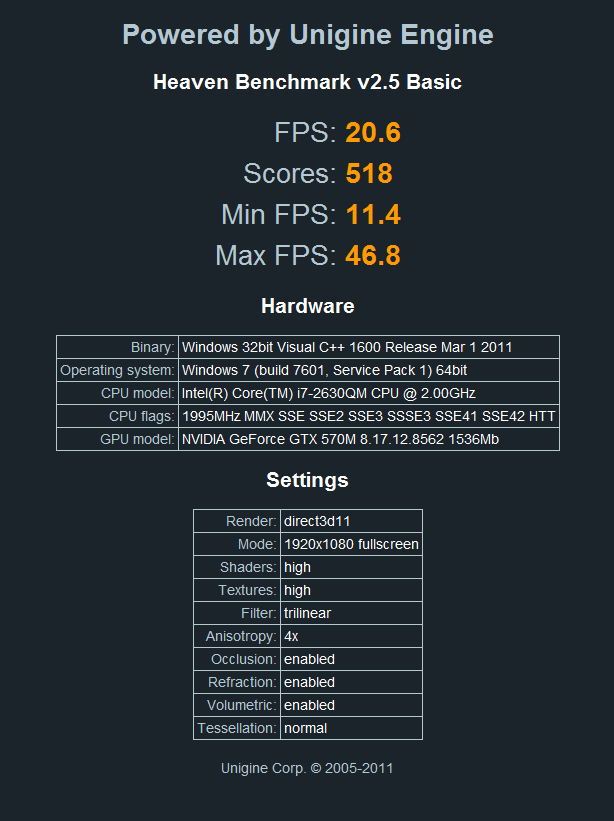Click the FPS value 20.6
Image resolution: width=614 pixels, height=821 pixels.
click(x=373, y=132)
